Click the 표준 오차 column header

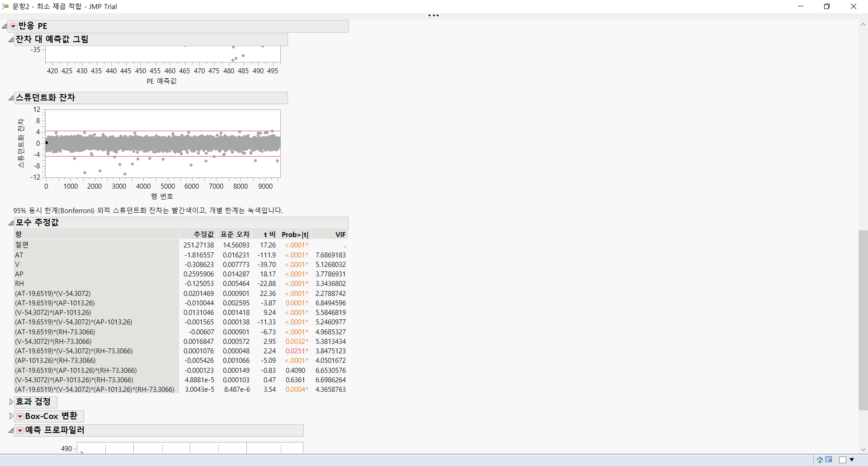(235, 234)
